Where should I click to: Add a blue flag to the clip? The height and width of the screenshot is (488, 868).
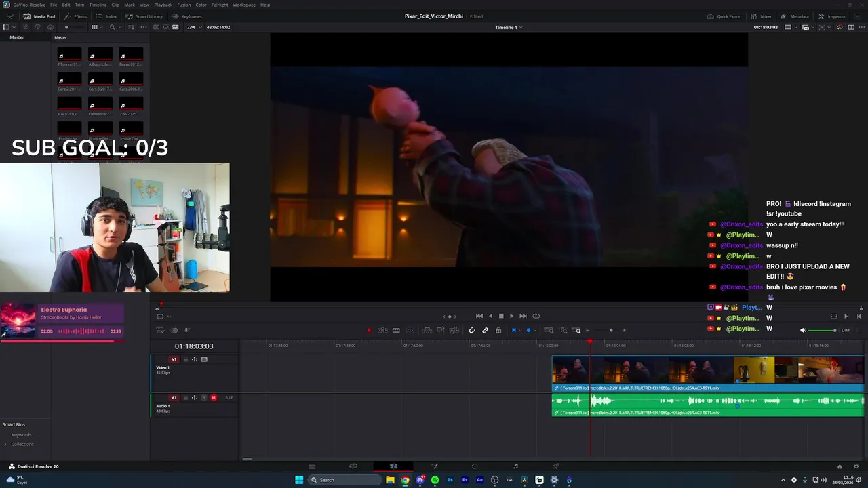(513, 330)
